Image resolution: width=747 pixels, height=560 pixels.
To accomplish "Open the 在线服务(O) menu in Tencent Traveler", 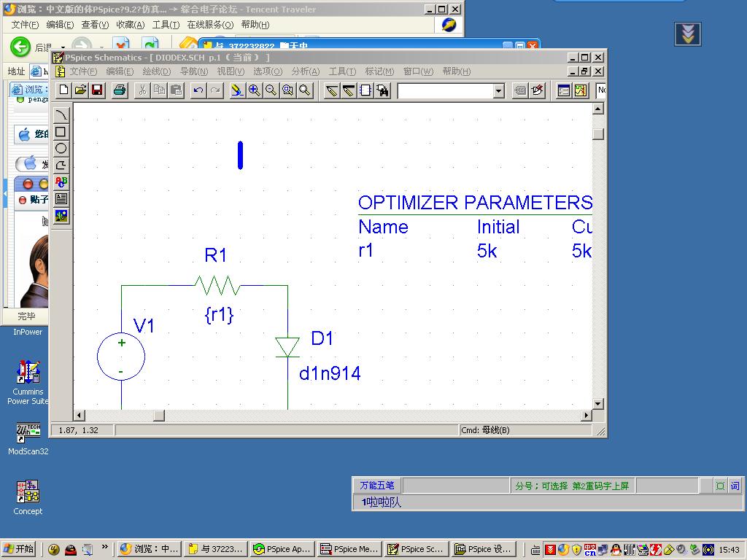I will (x=210, y=25).
